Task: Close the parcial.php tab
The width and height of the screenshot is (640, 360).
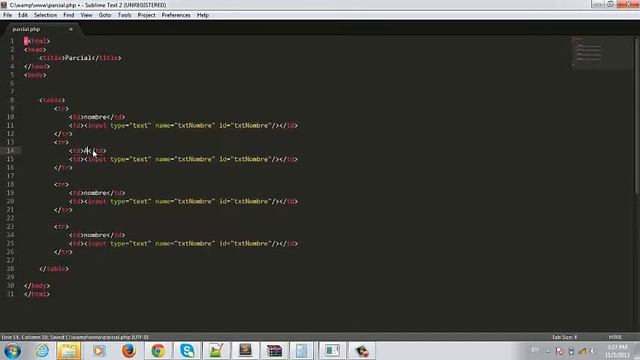Action: [x=71, y=29]
